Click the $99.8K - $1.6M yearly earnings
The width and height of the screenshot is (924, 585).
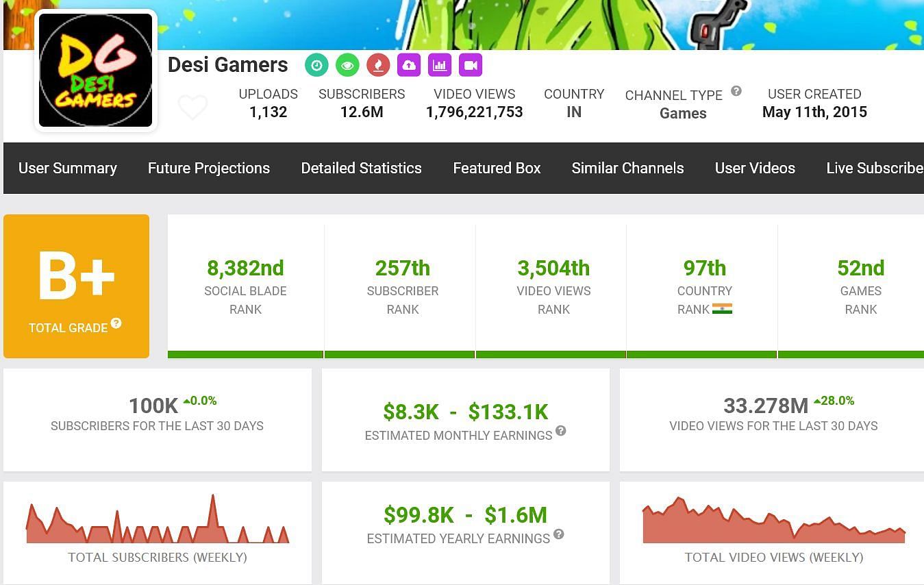pos(466,514)
